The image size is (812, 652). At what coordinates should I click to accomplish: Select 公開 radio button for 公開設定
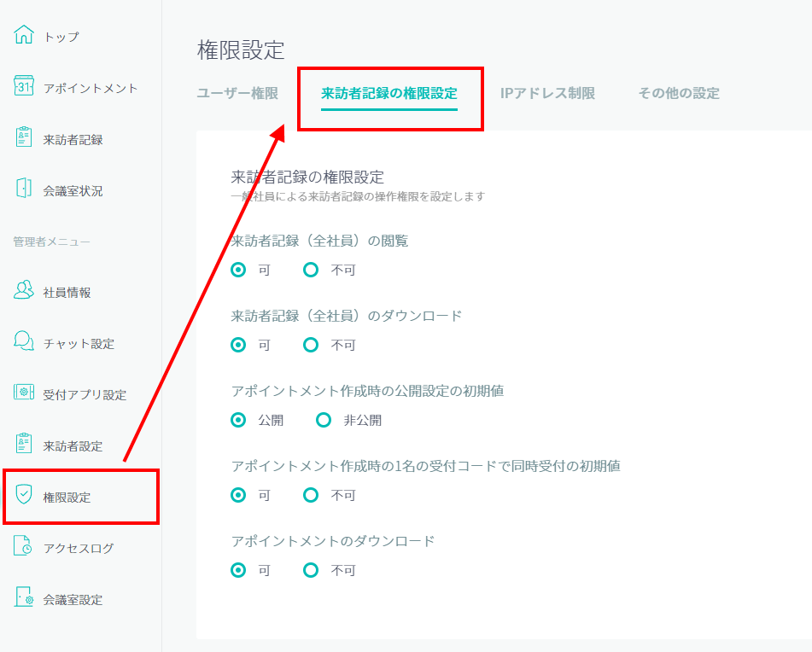(x=238, y=420)
